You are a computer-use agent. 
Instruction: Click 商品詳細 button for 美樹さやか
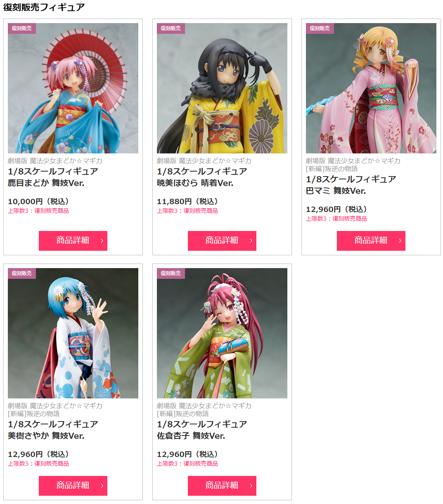tap(73, 486)
